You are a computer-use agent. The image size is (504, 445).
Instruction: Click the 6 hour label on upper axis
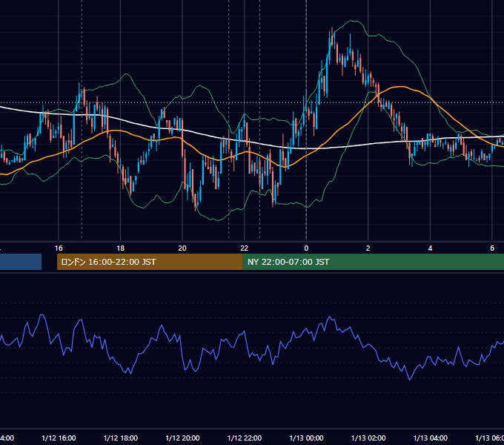(492, 248)
